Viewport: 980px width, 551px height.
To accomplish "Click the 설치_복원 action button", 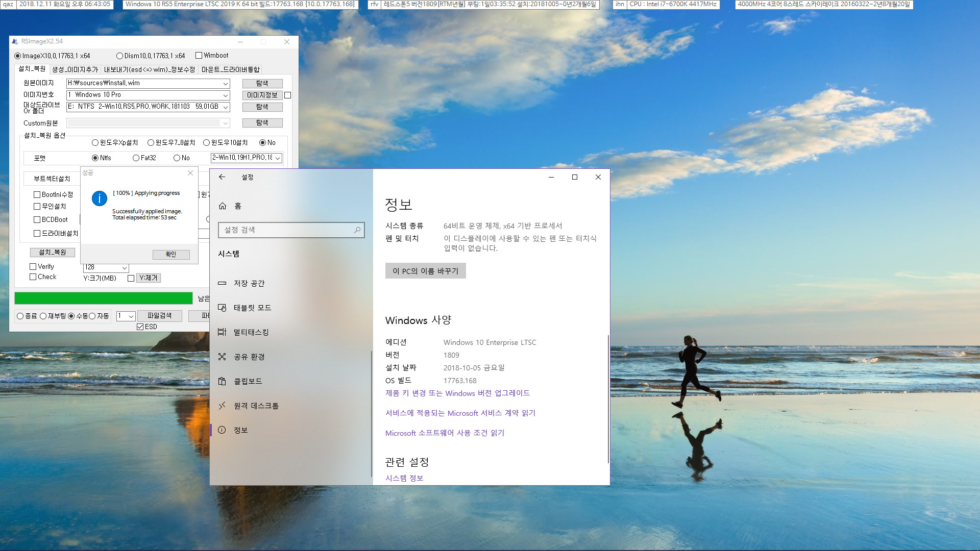I will click(53, 253).
